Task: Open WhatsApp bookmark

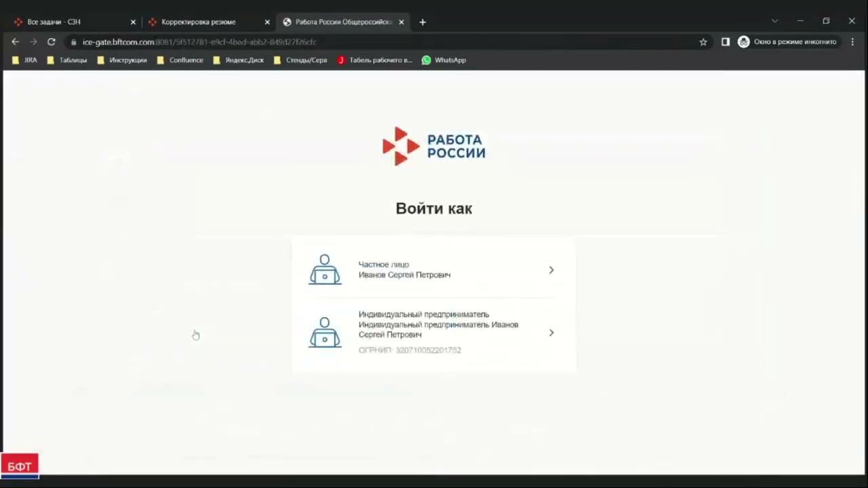Action: (x=443, y=60)
